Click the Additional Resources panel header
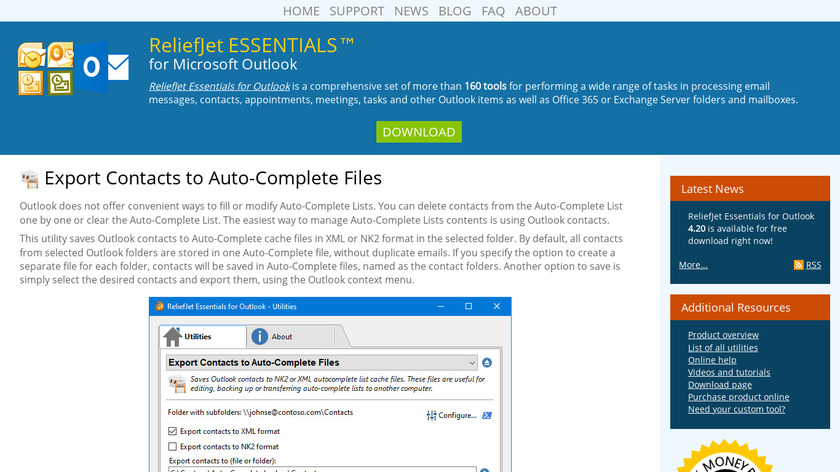840x472 pixels. [x=750, y=308]
